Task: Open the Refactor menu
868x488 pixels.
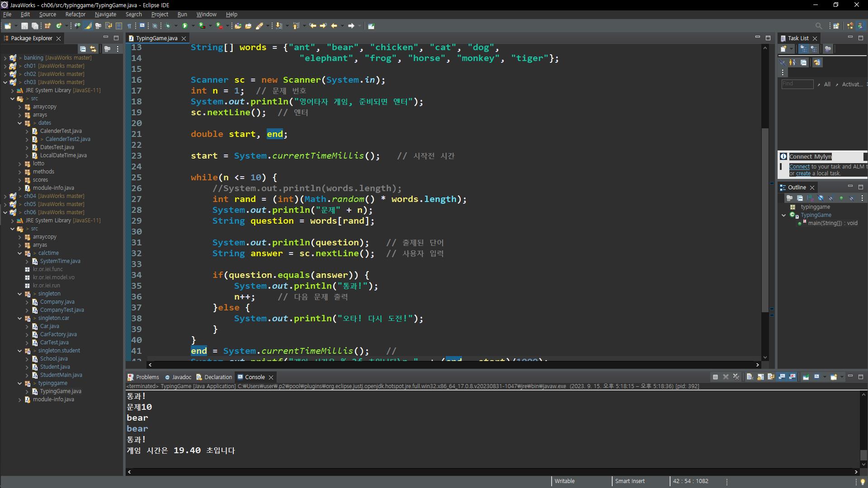Action: tap(75, 14)
